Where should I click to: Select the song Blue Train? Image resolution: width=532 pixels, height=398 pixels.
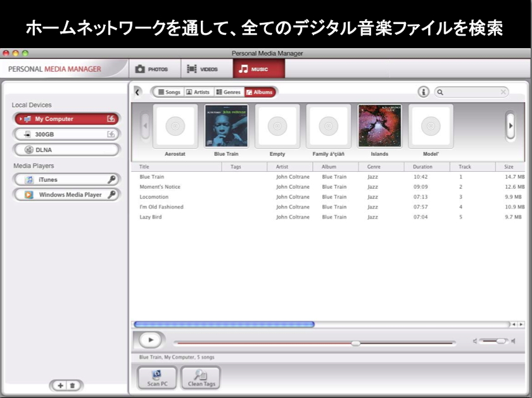tap(151, 177)
